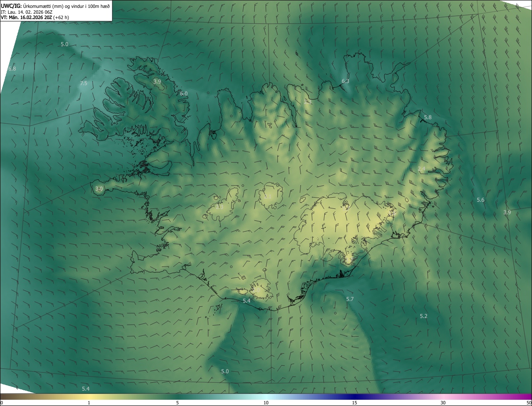Screen dimensions: 532x406
Task: Click the 1 tick on the color scale
Action: [89, 403]
